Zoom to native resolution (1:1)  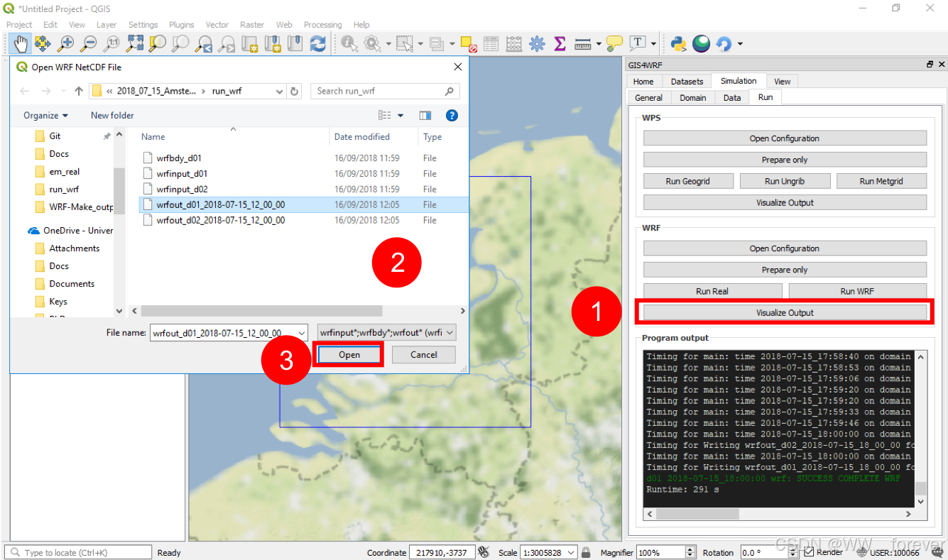(x=111, y=44)
